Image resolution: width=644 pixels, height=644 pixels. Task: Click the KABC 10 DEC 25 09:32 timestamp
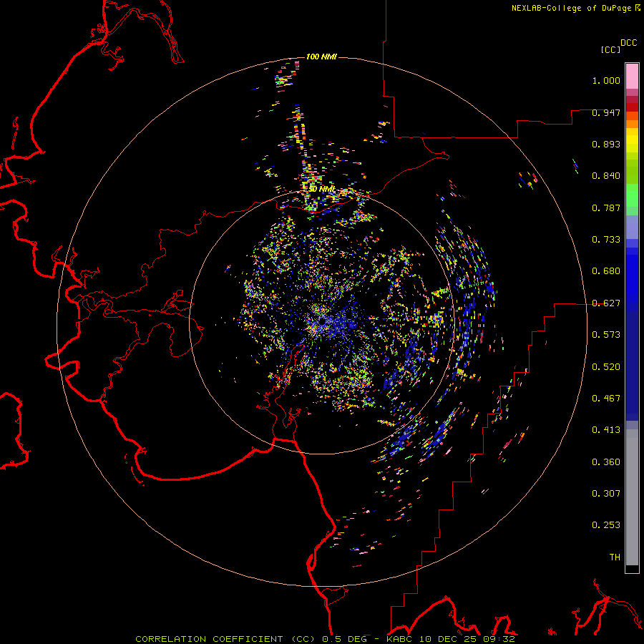pos(451,639)
